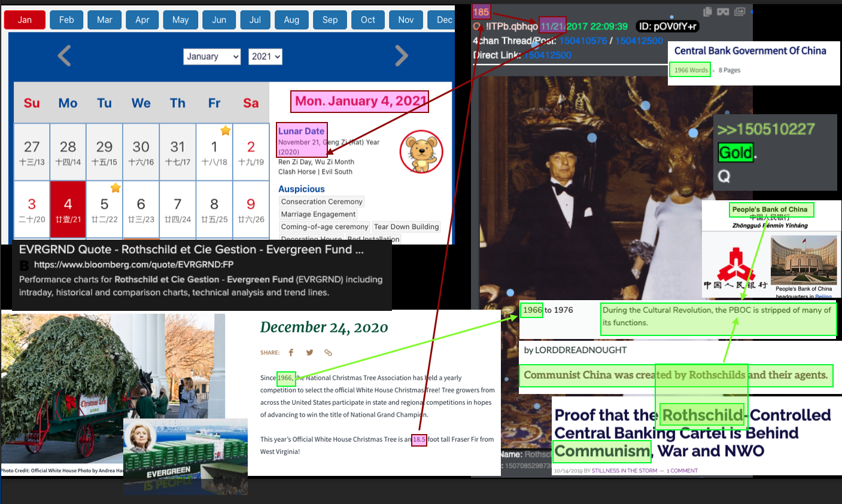The image size is (842, 504).
Task: Go to previous month with left chevron
Action: [65, 56]
